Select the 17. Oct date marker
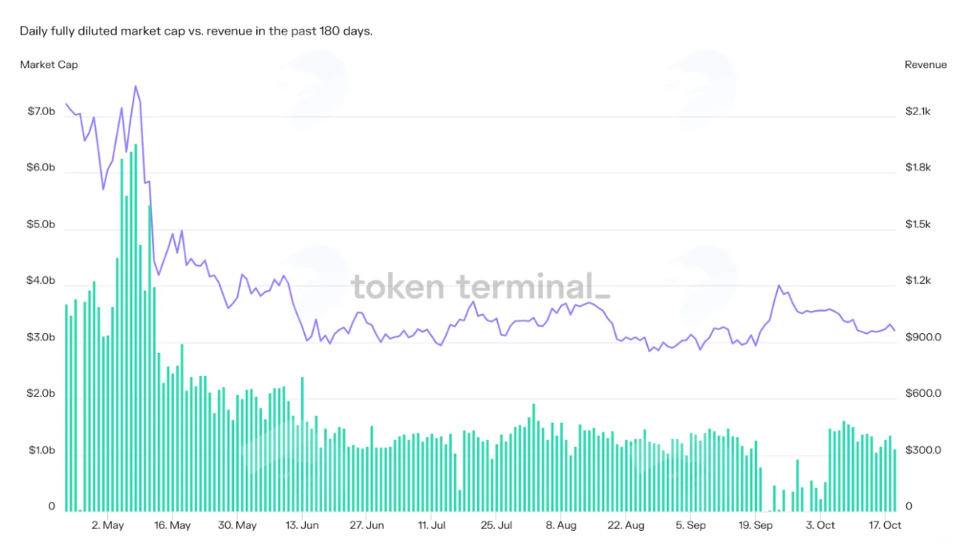This screenshot has width=980, height=548. point(884,526)
